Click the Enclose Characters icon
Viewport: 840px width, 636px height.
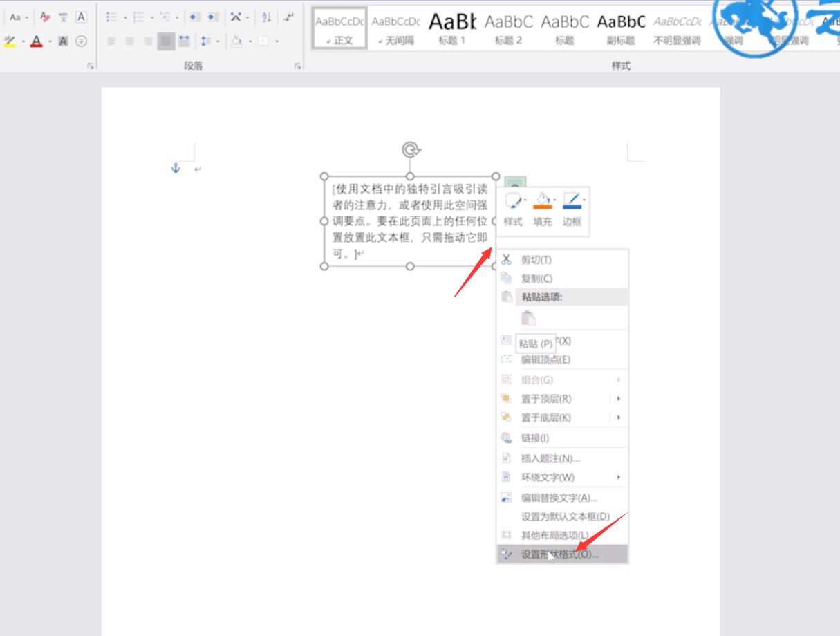click(x=81, y=41)
